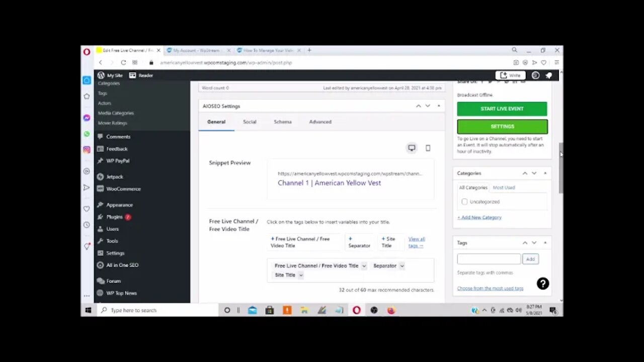
Task: Show the Most Used categories tab
Action: [x=504, y=188]
